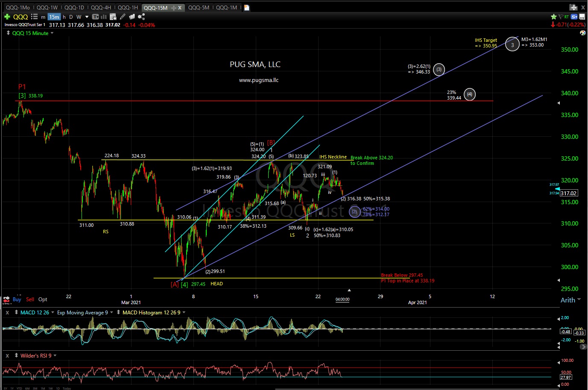Screen dimensions: 588x390
Task: Click the floppy disk save icon
Action: 582,17
